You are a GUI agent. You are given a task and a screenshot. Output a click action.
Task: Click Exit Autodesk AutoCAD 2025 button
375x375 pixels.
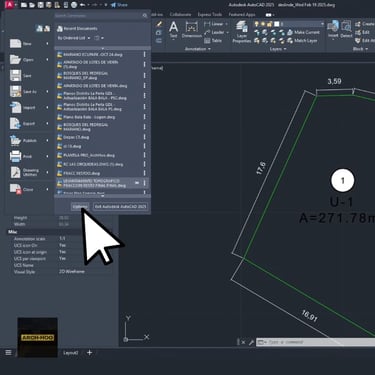[120, 207]
